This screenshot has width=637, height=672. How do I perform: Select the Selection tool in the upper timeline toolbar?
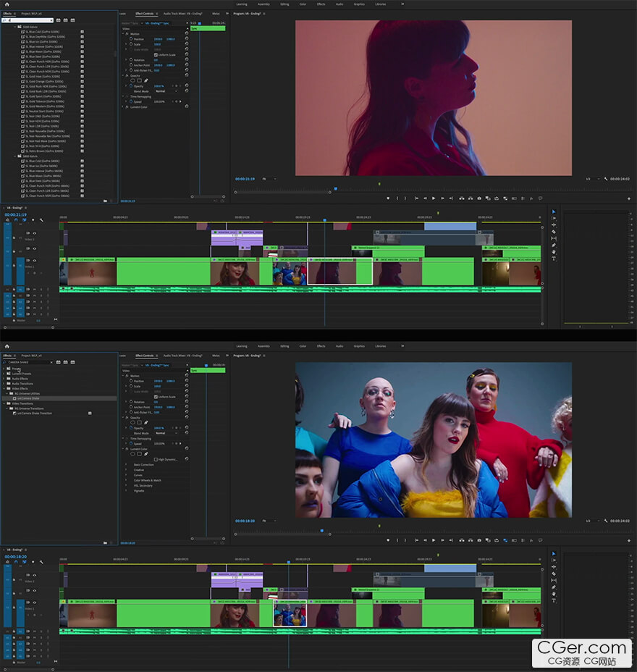coord(554,211)
